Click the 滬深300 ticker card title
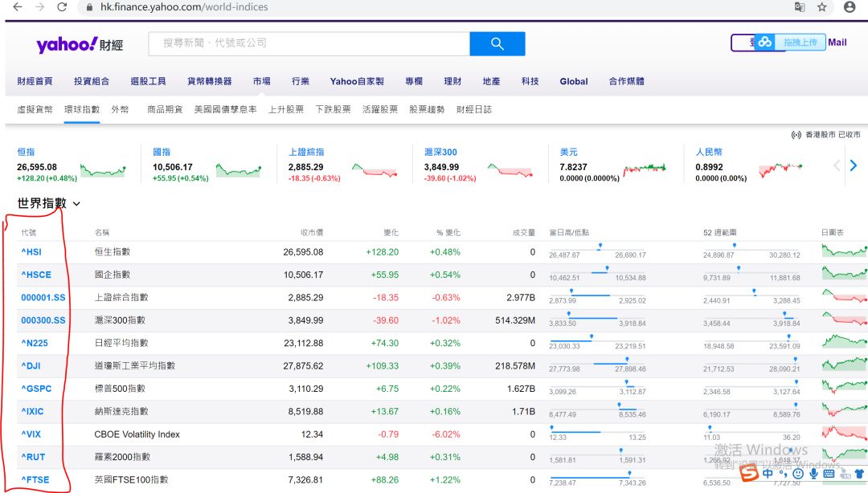Image resolution: width=868 pixels, height=493 pixels. 440,152
